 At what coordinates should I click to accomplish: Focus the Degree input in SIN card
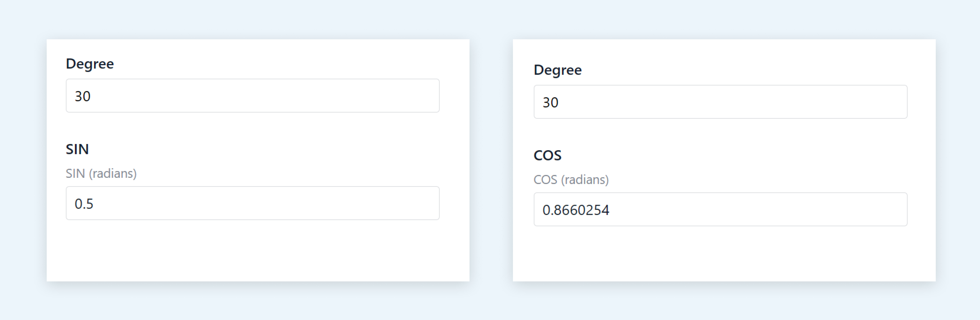253,96
